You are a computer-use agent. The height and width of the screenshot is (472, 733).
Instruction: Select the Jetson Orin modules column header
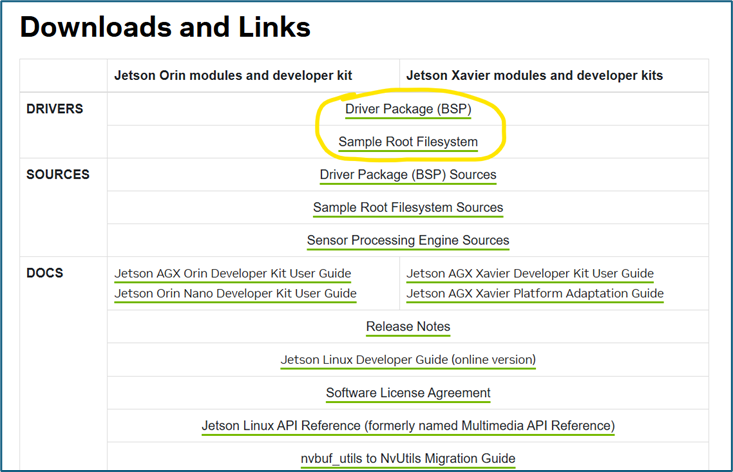(233, 75)
